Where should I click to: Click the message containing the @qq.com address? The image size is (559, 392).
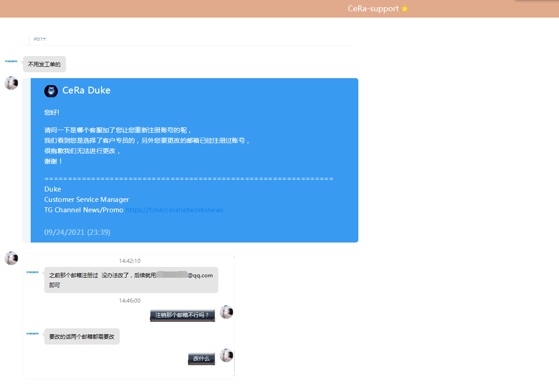(131, 280)
